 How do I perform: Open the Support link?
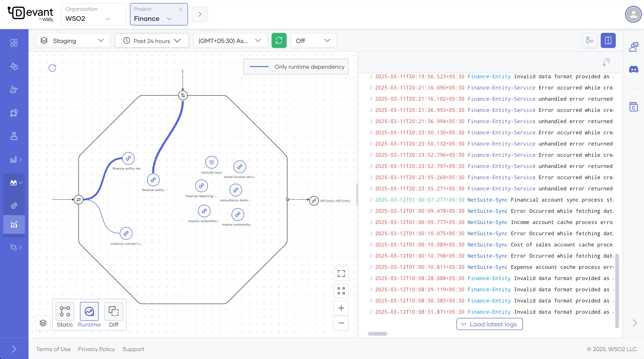click(x=133, y=349)
